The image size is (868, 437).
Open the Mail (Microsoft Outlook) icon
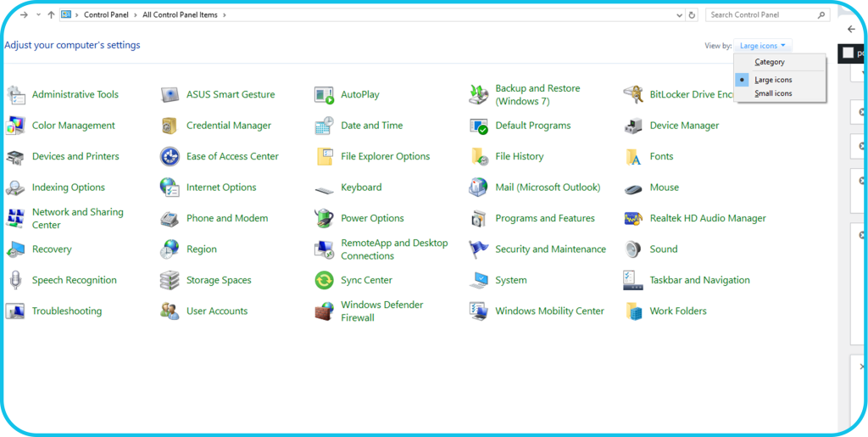(478, 188)
